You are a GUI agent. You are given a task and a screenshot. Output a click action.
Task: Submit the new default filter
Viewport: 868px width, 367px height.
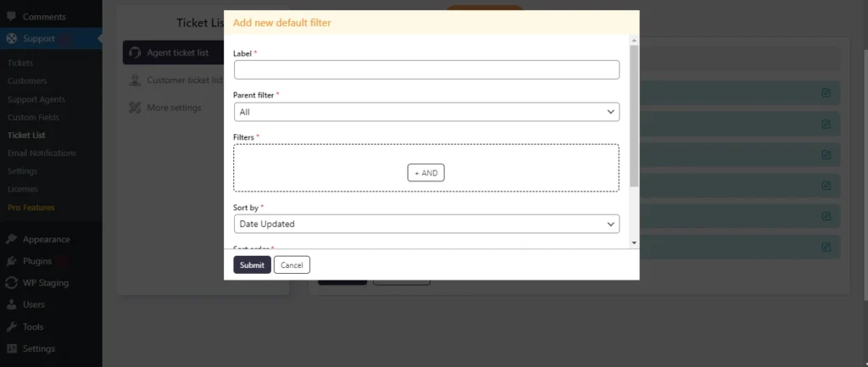click(252, 264)
